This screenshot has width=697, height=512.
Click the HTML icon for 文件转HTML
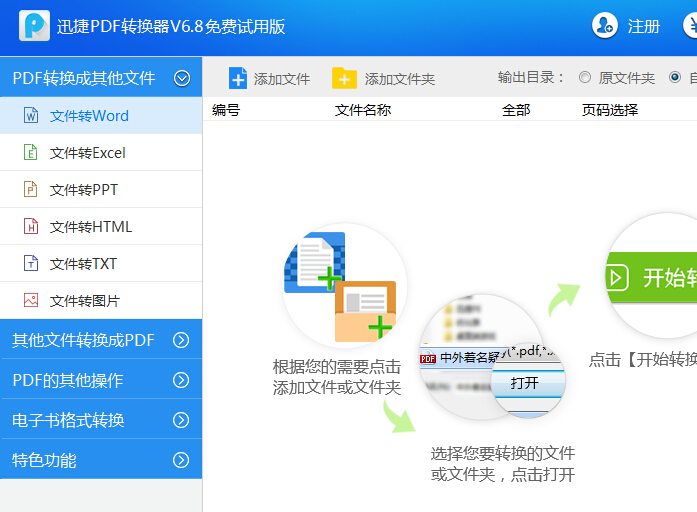(31, 226)
